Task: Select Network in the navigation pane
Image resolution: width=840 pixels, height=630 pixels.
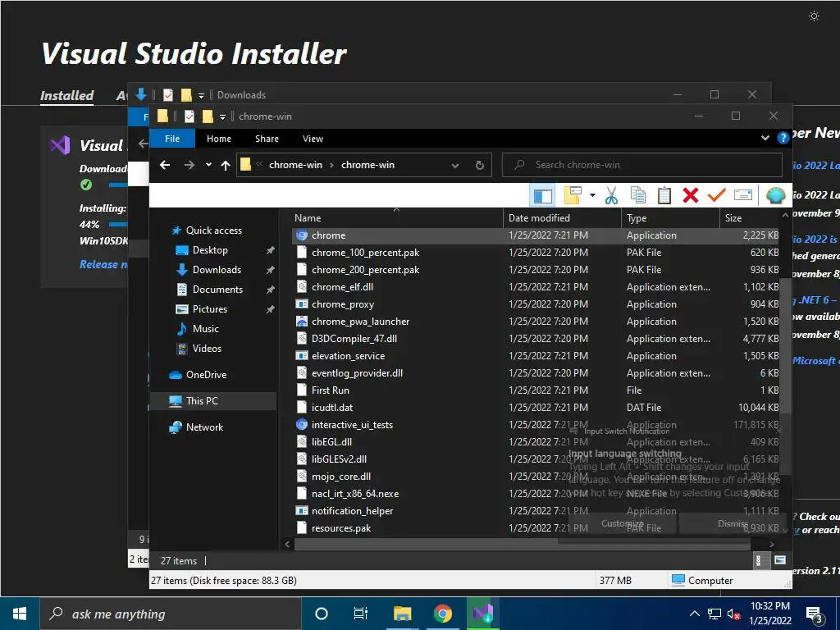Action: (204, 427)
